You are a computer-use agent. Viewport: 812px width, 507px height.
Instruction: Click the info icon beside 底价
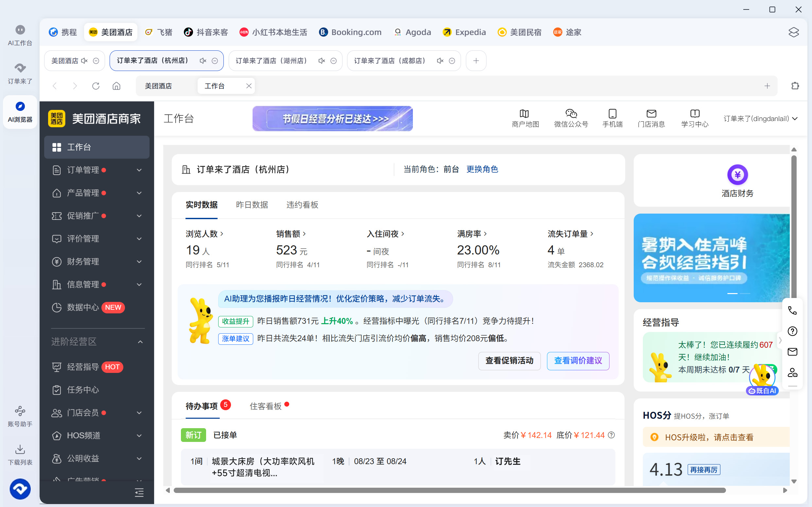point(611,435)
